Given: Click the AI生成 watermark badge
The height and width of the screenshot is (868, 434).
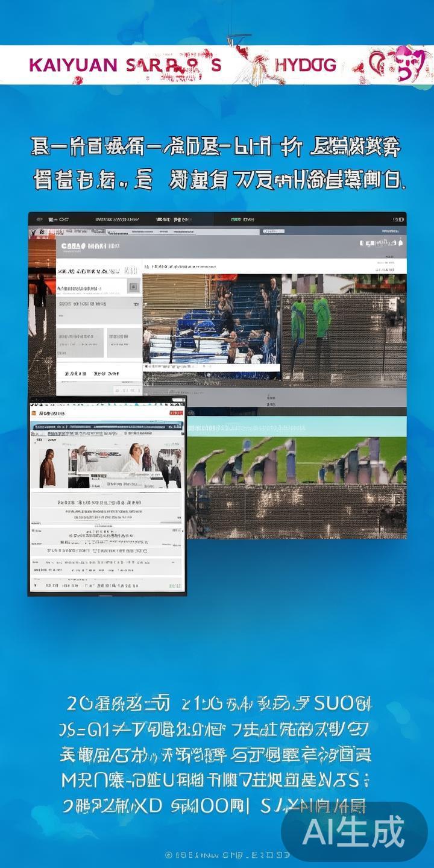Looking at the screenshot, I should [354, 832].
